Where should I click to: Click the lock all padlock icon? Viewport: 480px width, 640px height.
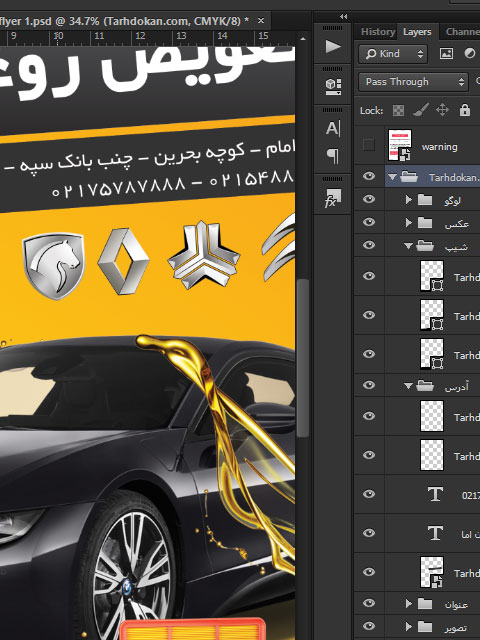pos(464,110)
